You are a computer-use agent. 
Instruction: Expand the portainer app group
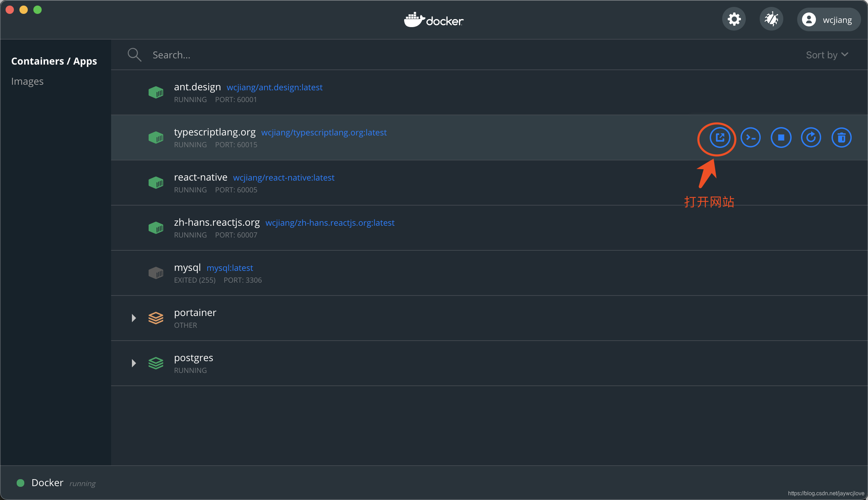134,318
